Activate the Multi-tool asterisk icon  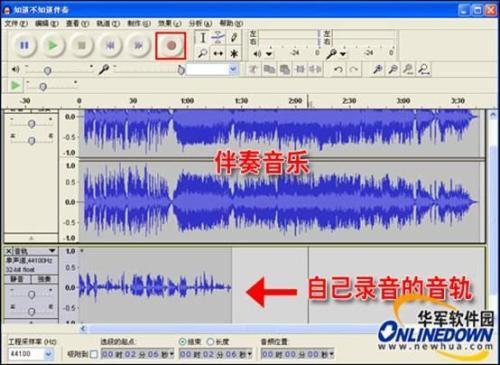click(234, 53)
